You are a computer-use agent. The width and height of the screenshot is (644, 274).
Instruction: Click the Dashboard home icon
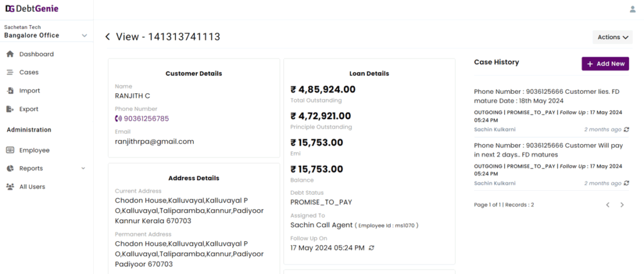pos(10,54)
